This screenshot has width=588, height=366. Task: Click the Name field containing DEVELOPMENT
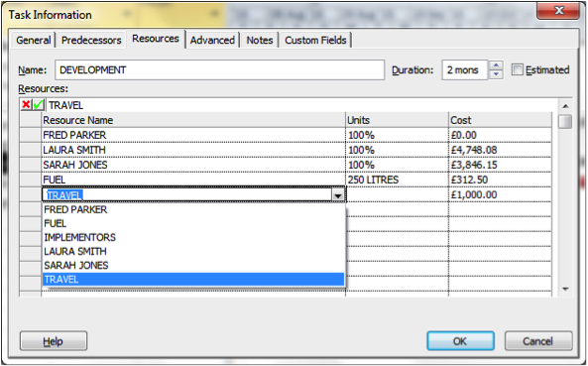[x=220, y=70]
